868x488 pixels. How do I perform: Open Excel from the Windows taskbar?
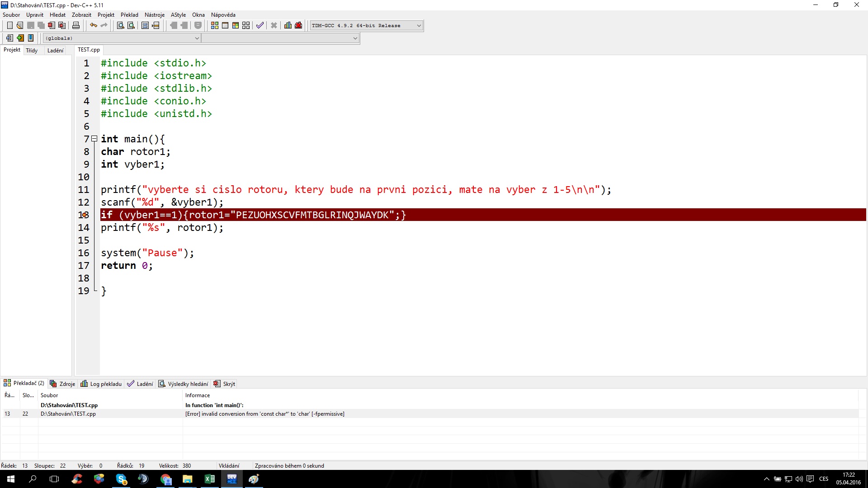pyautogui.click(x=210, y=479)
